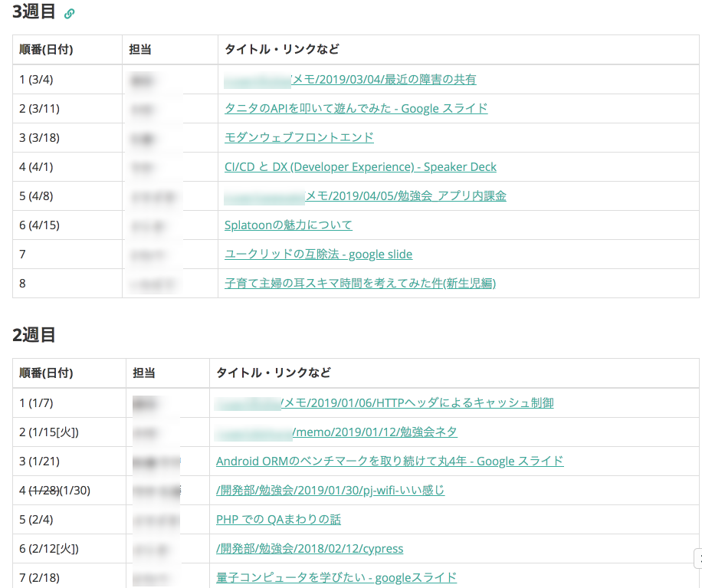Open 量子コンピュータを学びたい googleスライド link
The image size is (702, 588).
pyautogui.click(x=335, y=577)
